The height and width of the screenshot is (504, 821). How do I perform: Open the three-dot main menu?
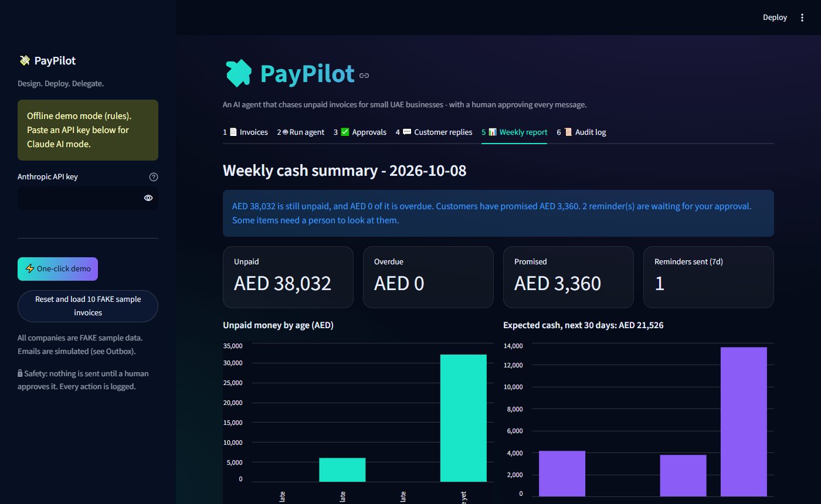click(x=802, y=18)
